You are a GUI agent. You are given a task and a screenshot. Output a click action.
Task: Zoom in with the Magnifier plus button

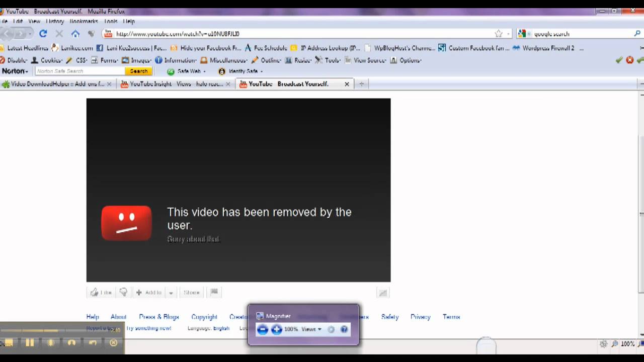tap(276, 329)
